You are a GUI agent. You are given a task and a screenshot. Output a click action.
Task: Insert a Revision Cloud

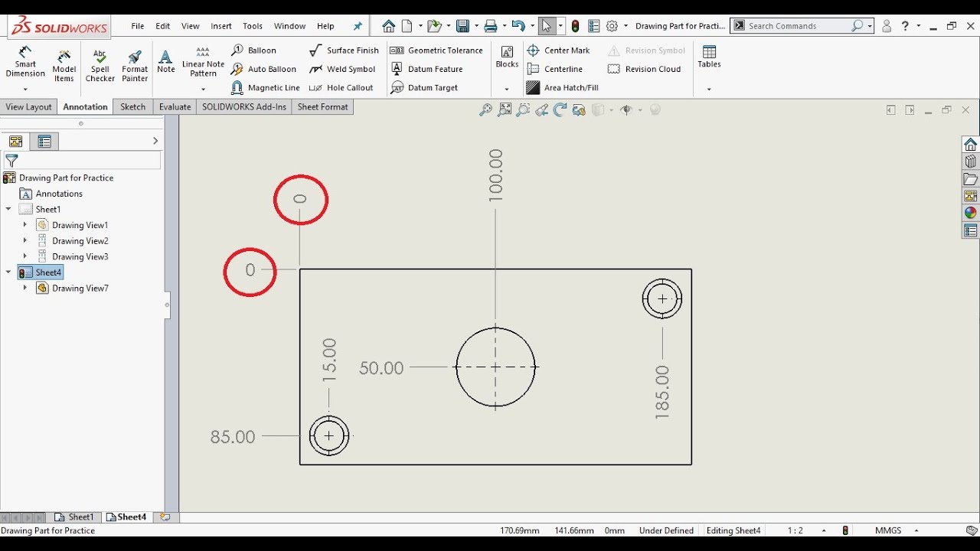[x=644, y=69]
